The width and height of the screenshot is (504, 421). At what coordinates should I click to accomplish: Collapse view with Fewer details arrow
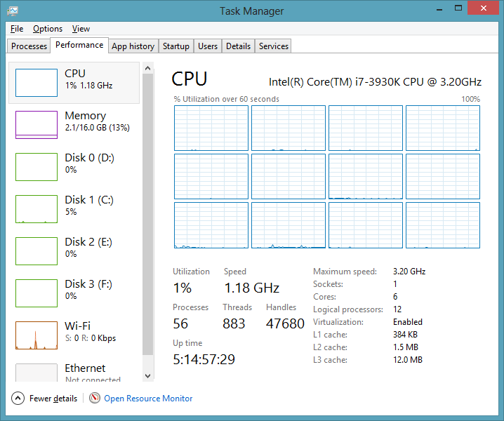pos(18,398)
